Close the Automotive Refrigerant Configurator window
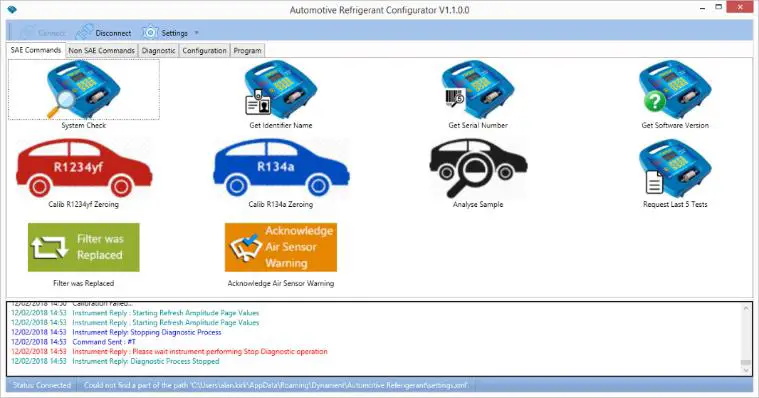Screen dimensions: 759x398 tap(740, 7)
